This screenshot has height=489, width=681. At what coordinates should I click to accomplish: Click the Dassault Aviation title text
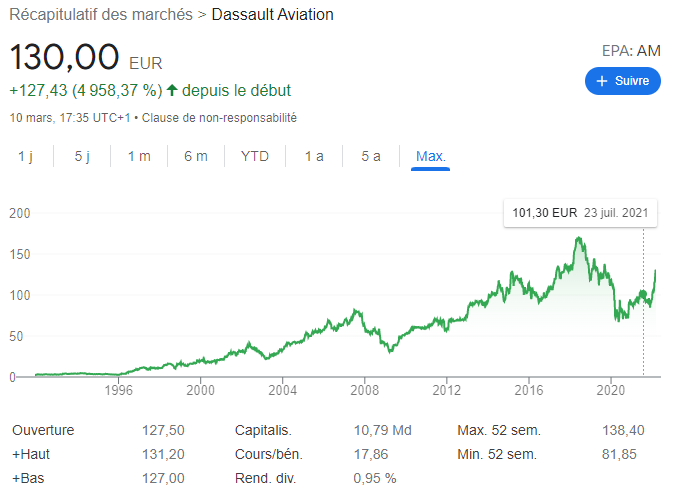[272, 15]
